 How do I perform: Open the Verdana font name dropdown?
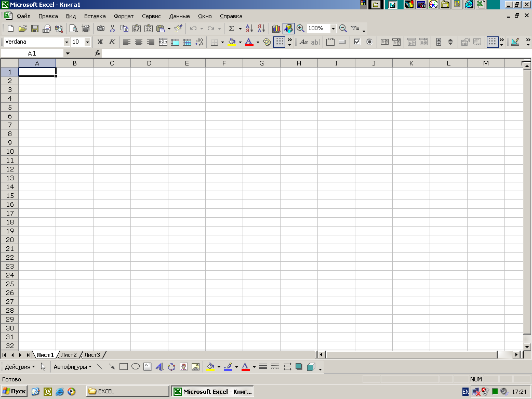pos(66,42)
